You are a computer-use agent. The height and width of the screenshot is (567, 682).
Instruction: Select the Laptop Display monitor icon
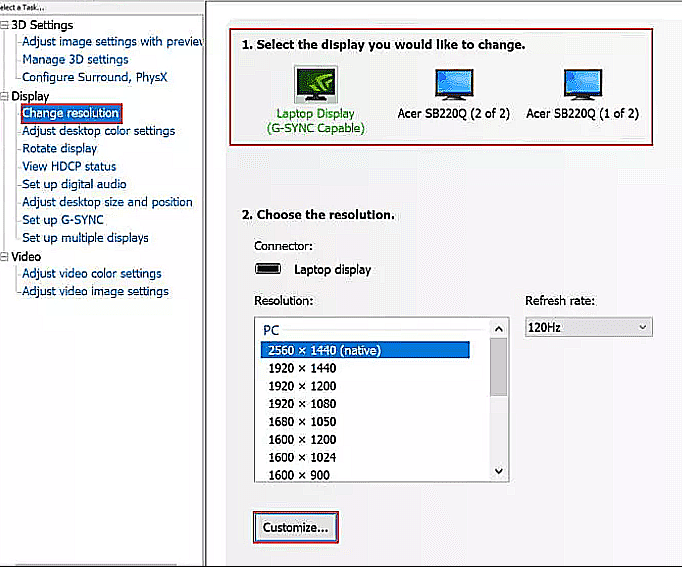tap(316, 84)
